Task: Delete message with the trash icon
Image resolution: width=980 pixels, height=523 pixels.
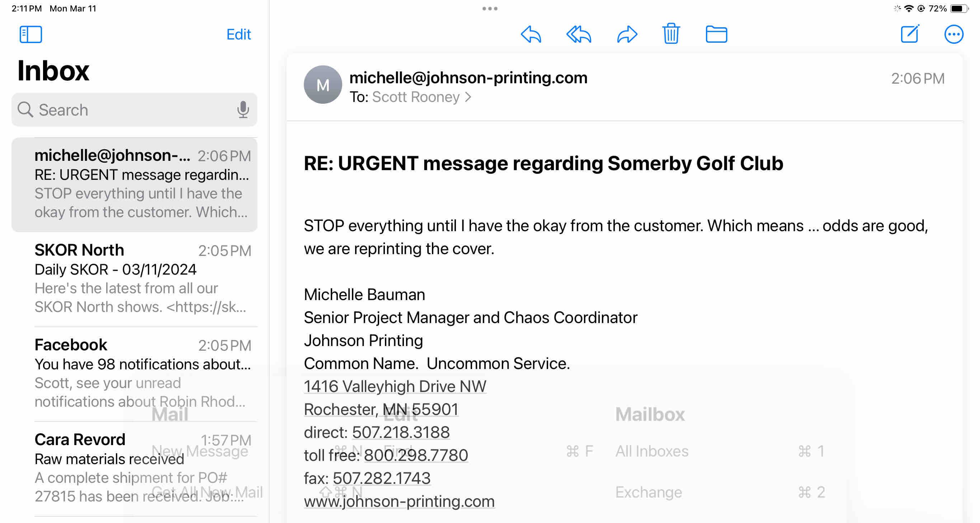Action: tap(671, 34)
